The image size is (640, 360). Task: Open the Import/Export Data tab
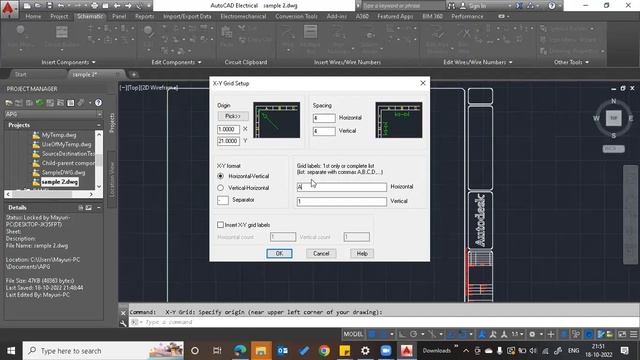pos(187,16)
